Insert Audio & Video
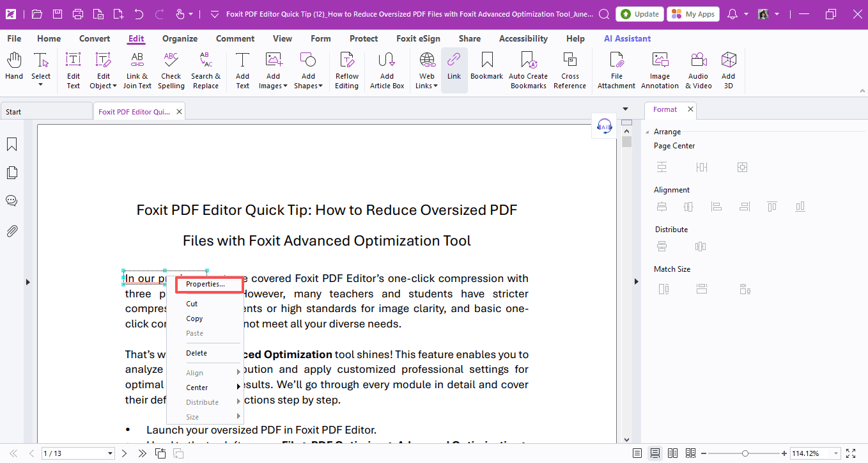This screenshot has width=868, height=463. 698,70
